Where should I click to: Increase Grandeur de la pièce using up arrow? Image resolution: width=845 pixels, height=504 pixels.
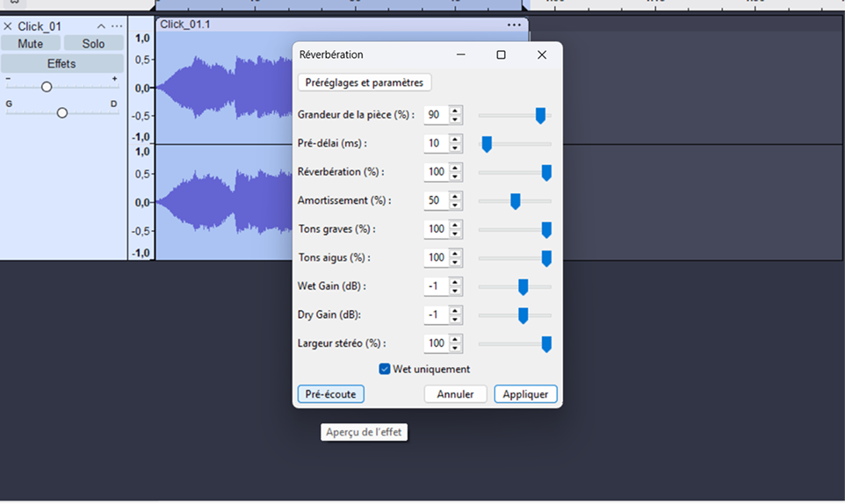click(455, 111)
